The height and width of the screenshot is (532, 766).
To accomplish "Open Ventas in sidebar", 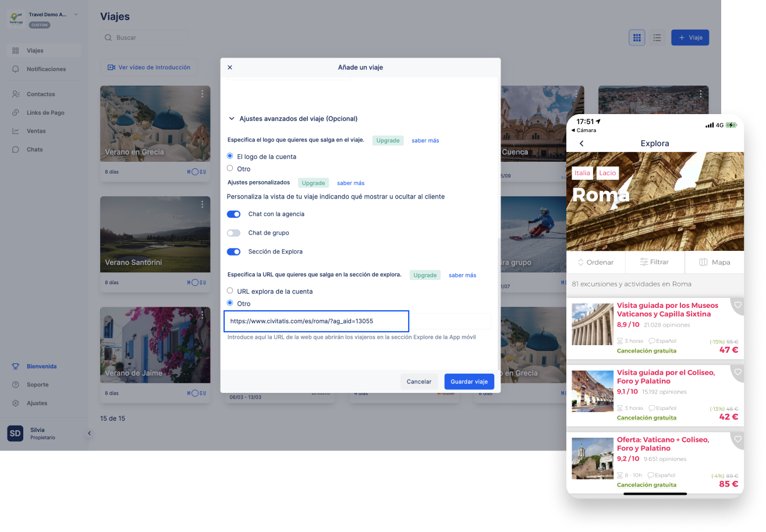I will click(44, 131).
